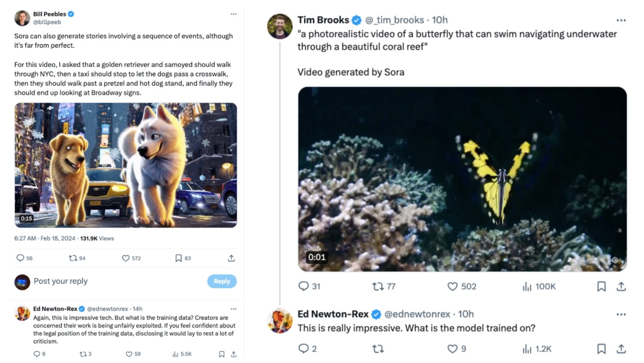Retweet Bill Peebles' post with 94 reposts
The width and height of the screenshot is (644, 363).
click(73, 258)
